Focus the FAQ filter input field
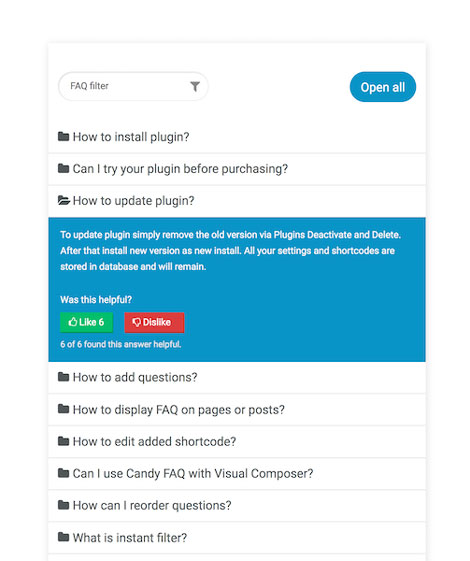Viewport: 470px width, 561px height. pos(133,86)
